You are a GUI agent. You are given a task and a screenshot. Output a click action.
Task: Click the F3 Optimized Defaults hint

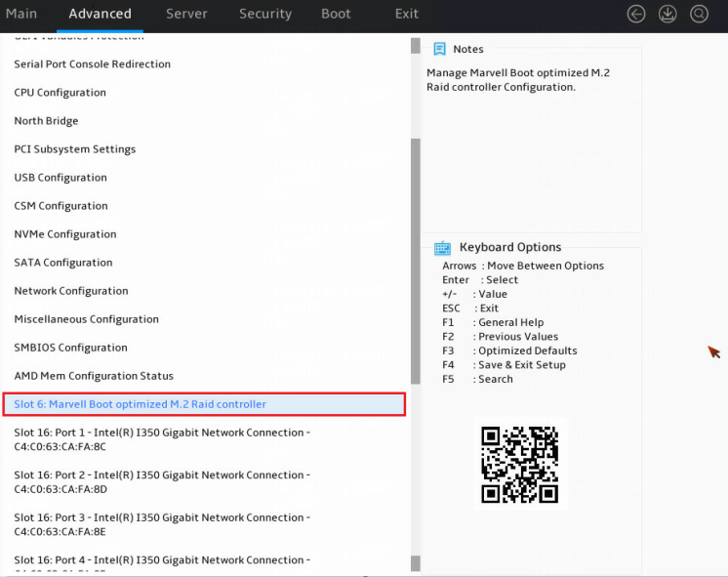pyautogui.click(x=509, y=350)
